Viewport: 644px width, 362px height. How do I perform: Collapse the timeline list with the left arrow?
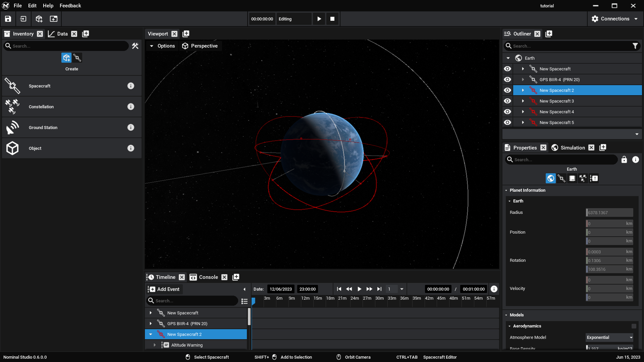tap(244, 289)
